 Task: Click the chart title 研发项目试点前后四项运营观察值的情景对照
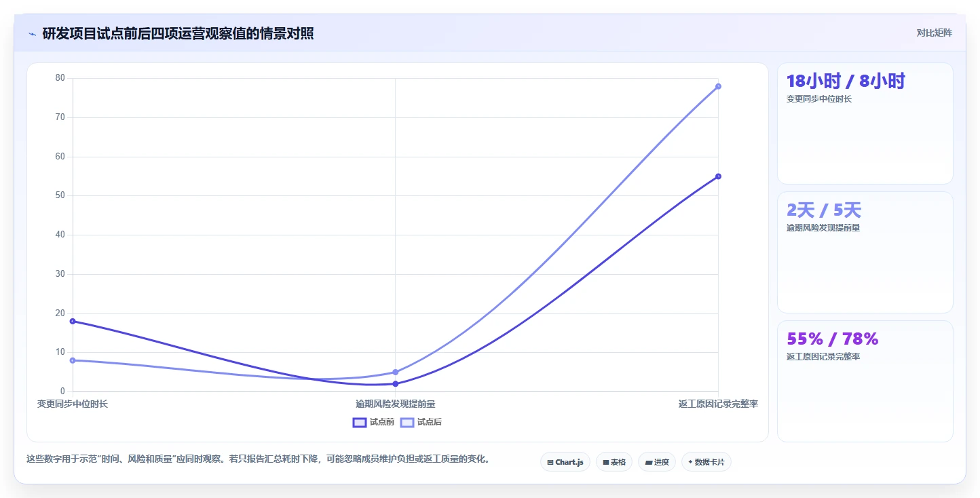click(178, 33)
